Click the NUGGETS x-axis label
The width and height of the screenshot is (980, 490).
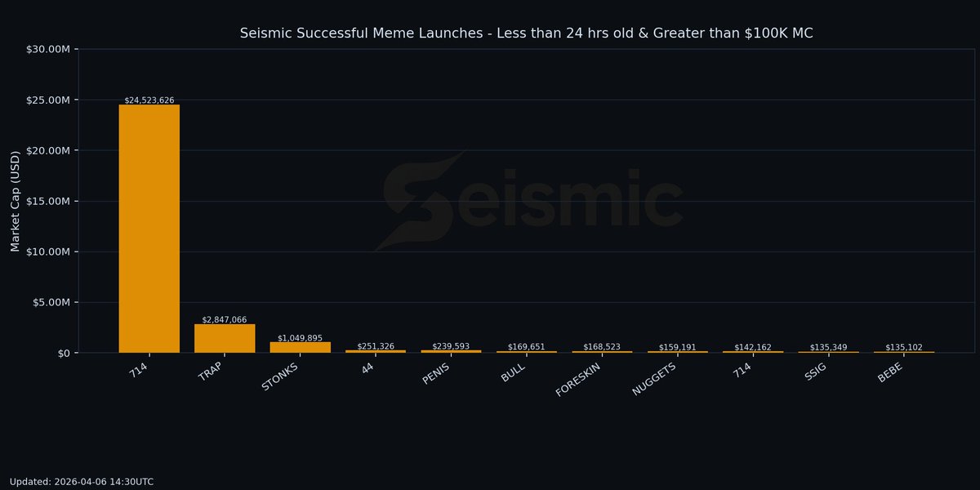[654, 380]
